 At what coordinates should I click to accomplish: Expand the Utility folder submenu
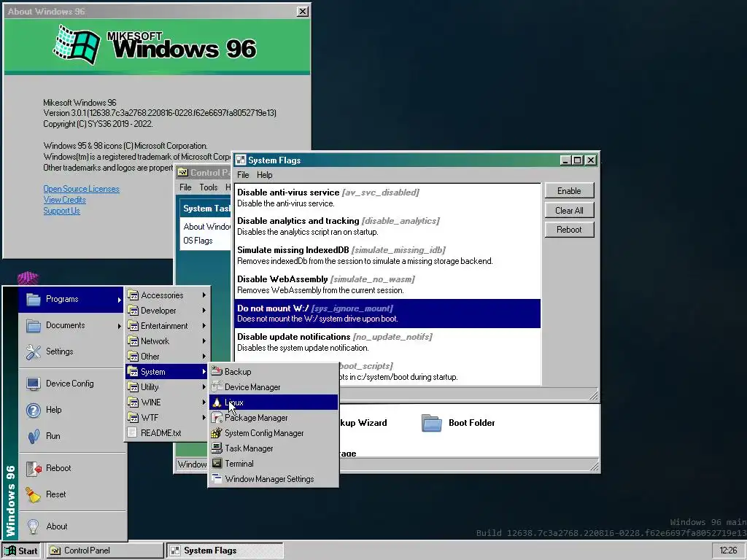tap(167, 386)
